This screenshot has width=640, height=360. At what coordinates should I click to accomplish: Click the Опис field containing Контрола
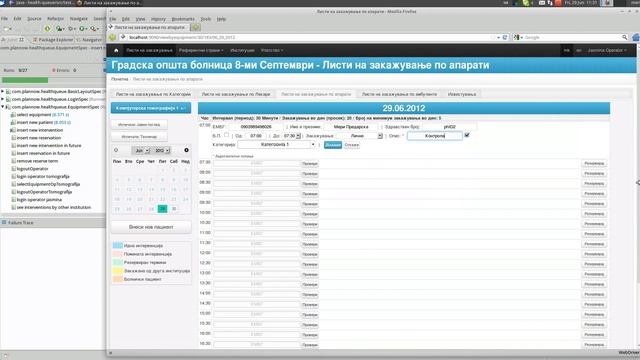click(435, 136)
